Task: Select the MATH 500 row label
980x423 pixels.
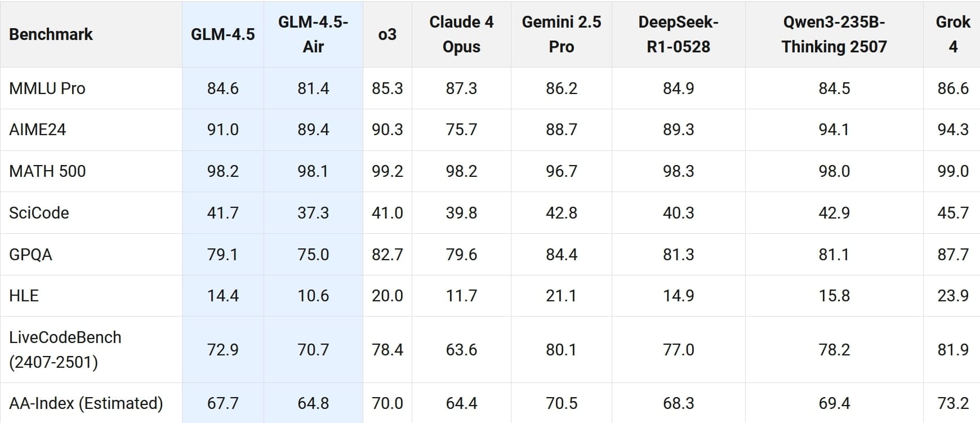Action: (x=47, y=171)
